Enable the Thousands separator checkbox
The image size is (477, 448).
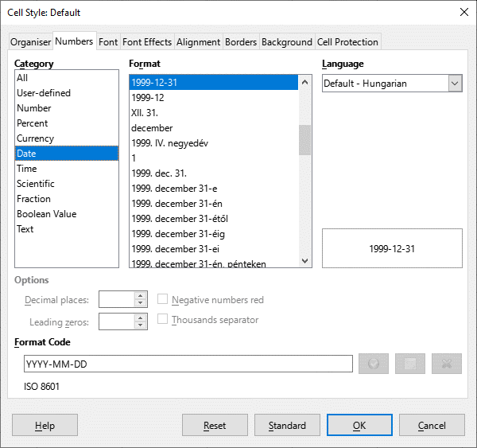pyautogui.click(x=163, y=320)
